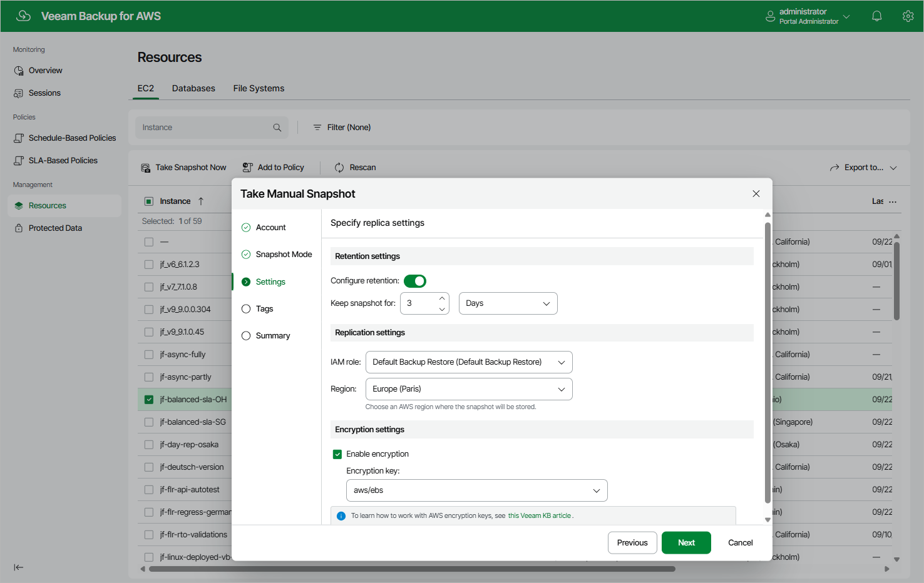The width and height of the screenshot is (924, 583).
Task: Click the Keep snapshot for number field
Action: point(418,303)
